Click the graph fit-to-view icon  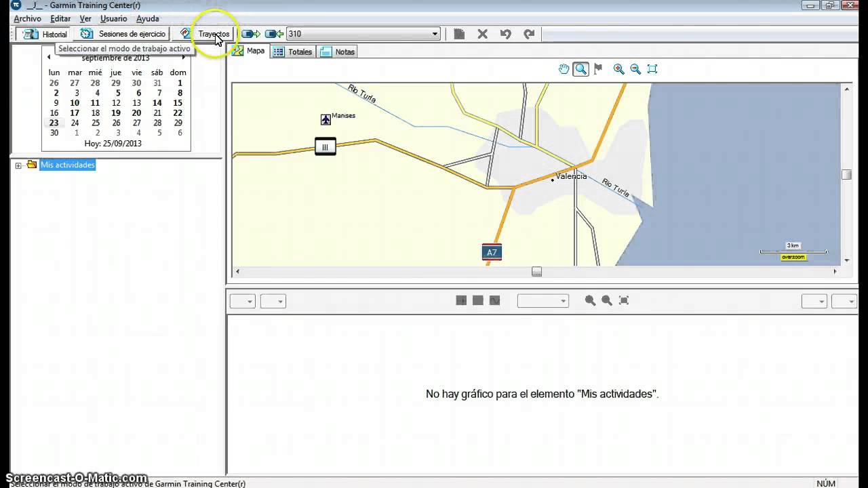click(624, 300)
